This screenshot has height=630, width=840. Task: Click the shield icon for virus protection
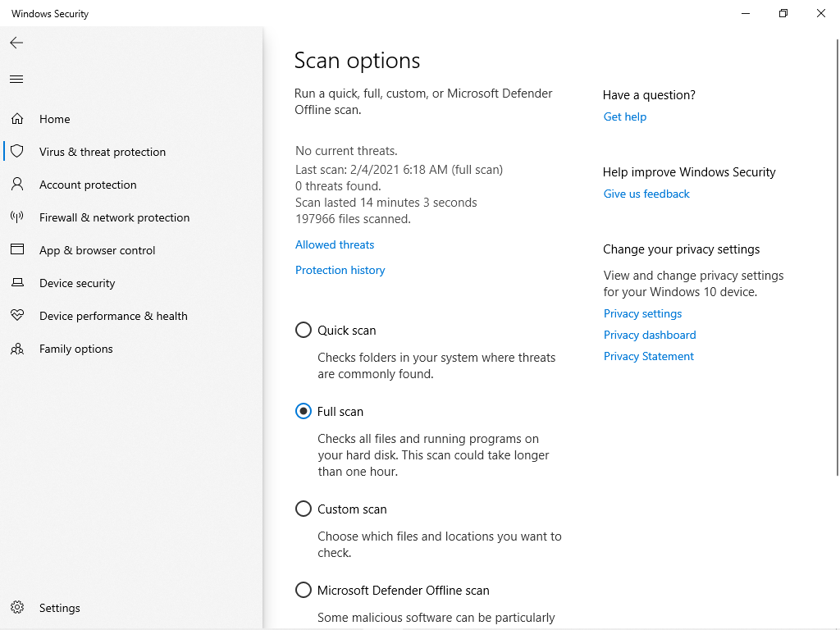(17, 151)
